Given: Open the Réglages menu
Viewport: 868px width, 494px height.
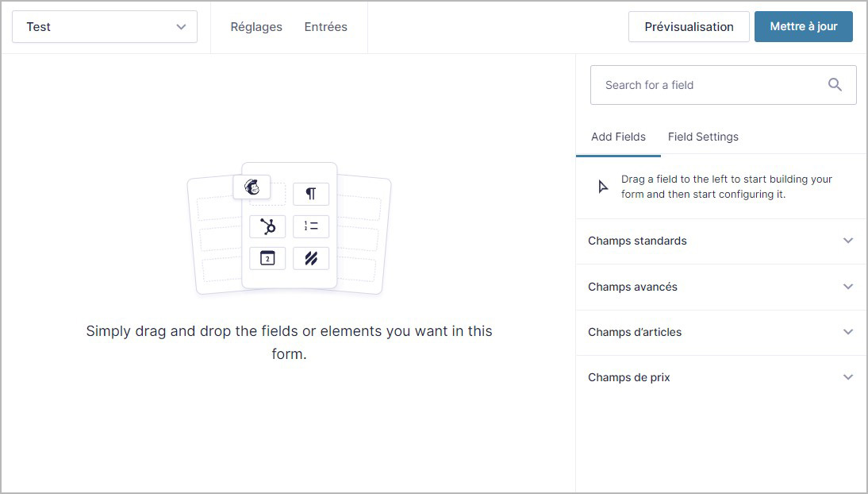Looking at the screenshot, I should pos(256,27).
